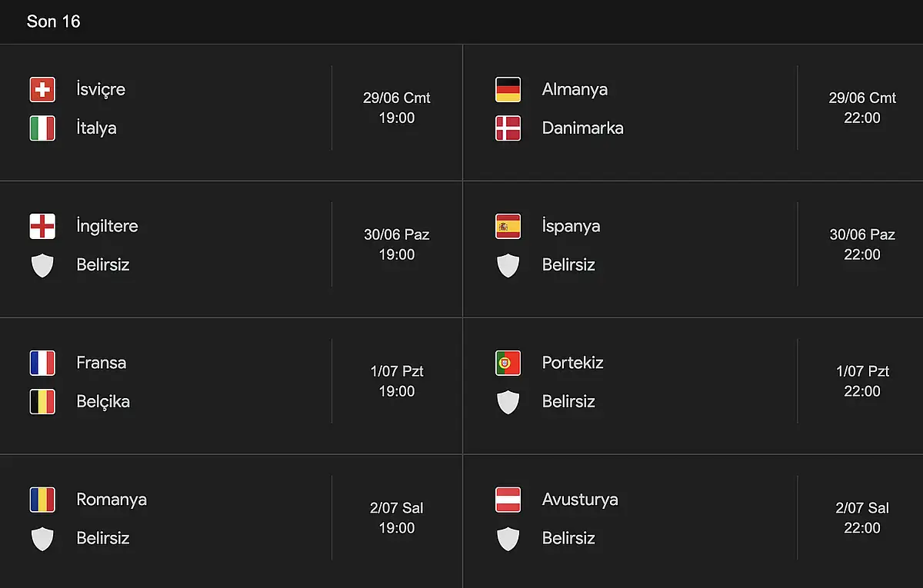Screen dimensions: 923x588
Task: Click the Portekiz team name
Action: click(x=572, y=363)
